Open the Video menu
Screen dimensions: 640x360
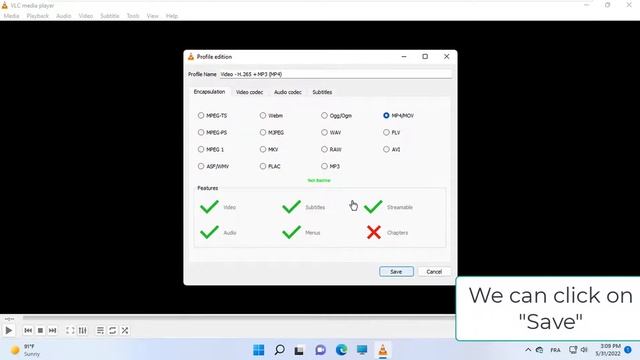click(x=86, y=16)
